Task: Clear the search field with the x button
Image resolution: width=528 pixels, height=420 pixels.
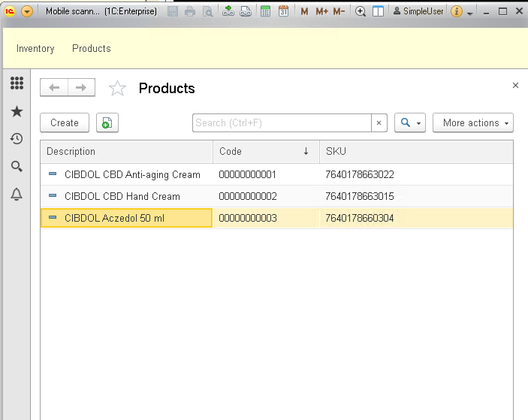Action: click(x=379, y=123)
